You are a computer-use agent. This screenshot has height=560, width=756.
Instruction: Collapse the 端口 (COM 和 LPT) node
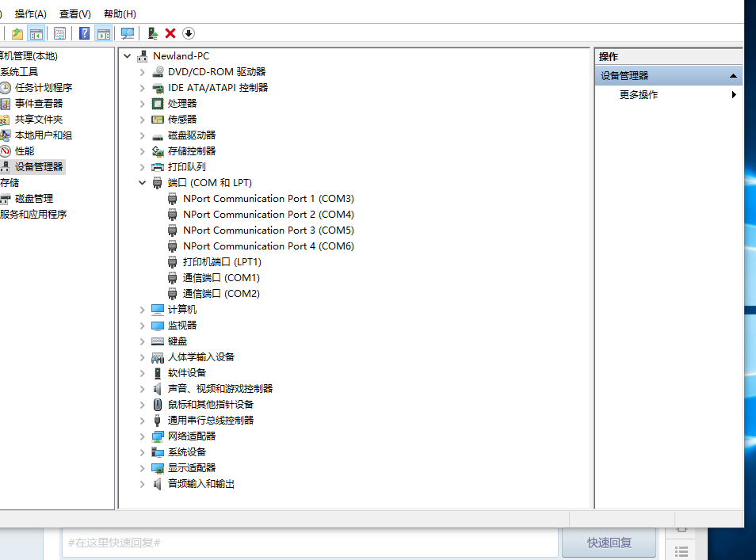click(x=143, y=183)
